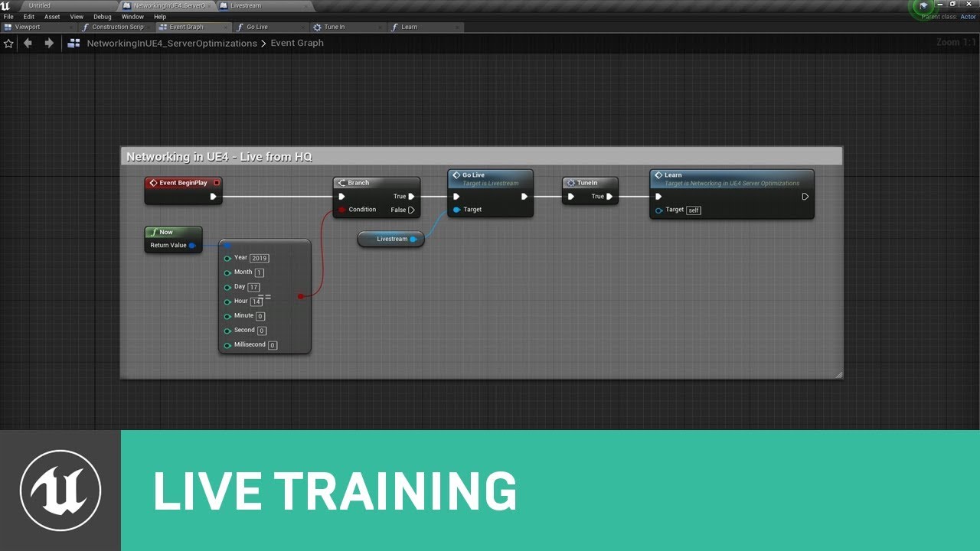Click the Unreal Engine logo in title bar
Screen dimensions: 980x551
(5, 5)
